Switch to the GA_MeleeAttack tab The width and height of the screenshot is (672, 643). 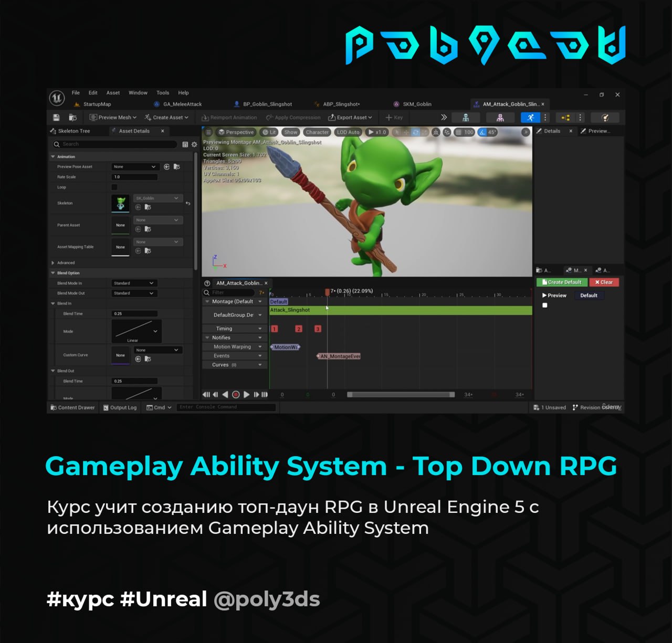coord(178,104)
